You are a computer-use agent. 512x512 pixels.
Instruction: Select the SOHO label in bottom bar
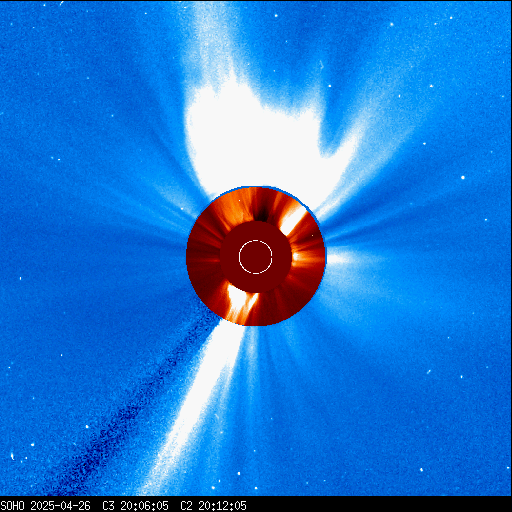click(x=12, y=506)
